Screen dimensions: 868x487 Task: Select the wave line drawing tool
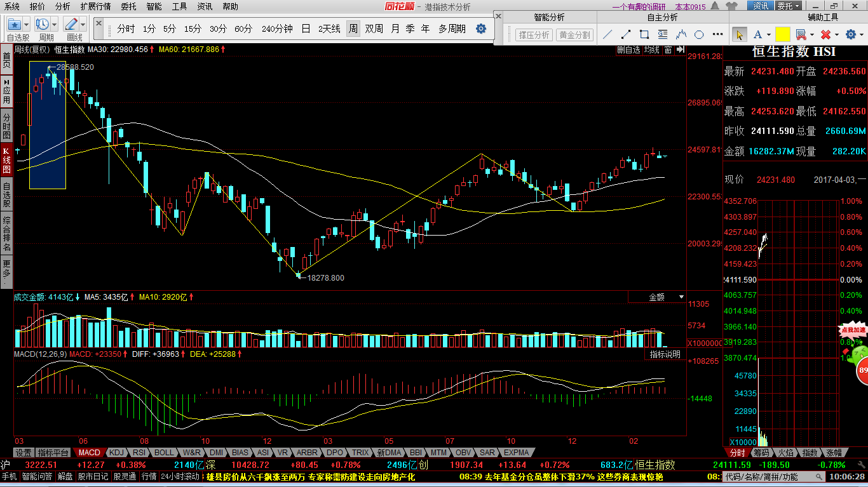(x=681, y=34)
